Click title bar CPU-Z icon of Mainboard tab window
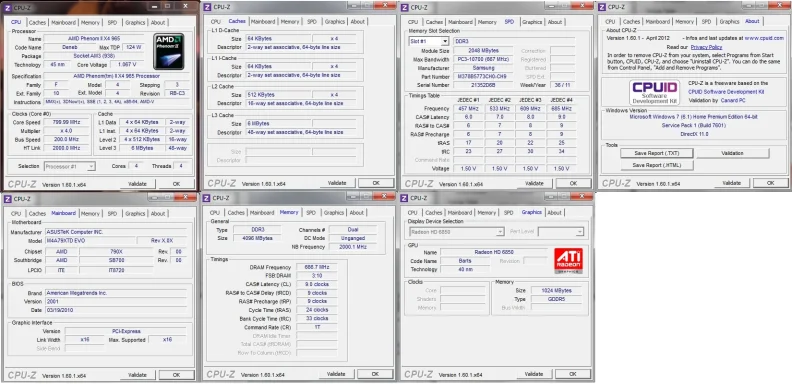The height and width of the screenshot is (384, 792). [9, 199]
